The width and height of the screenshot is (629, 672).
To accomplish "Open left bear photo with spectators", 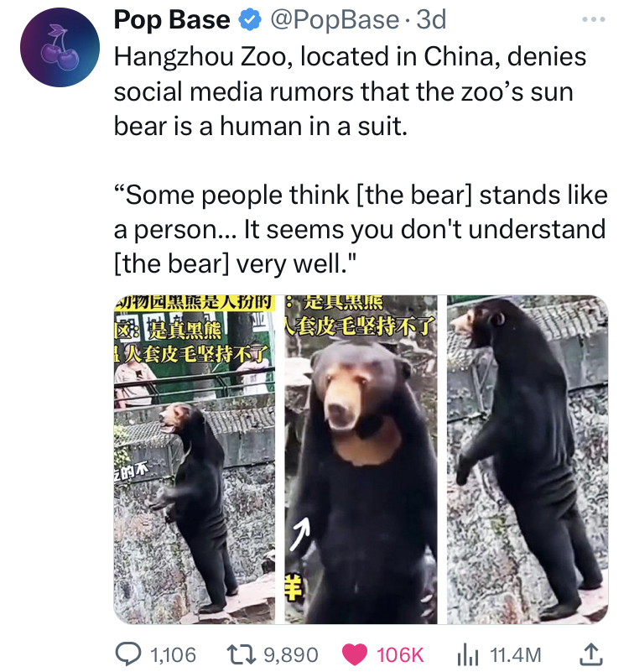I will pyautogui.click(x=195, y=459).
